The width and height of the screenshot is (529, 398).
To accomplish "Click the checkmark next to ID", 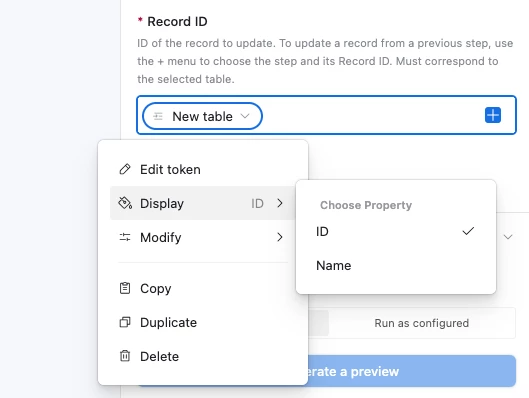I will [x=468, y=231].
